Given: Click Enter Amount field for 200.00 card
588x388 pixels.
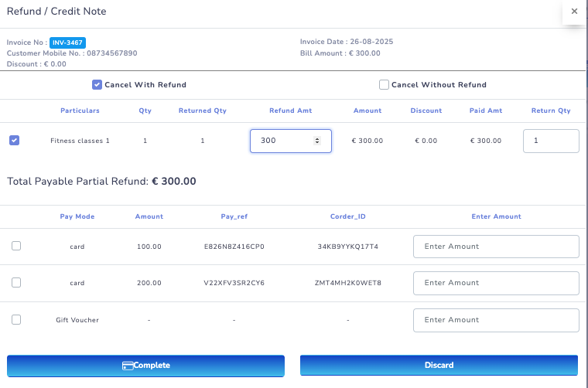Looking at the screenshot, I should tap(496, 283).
